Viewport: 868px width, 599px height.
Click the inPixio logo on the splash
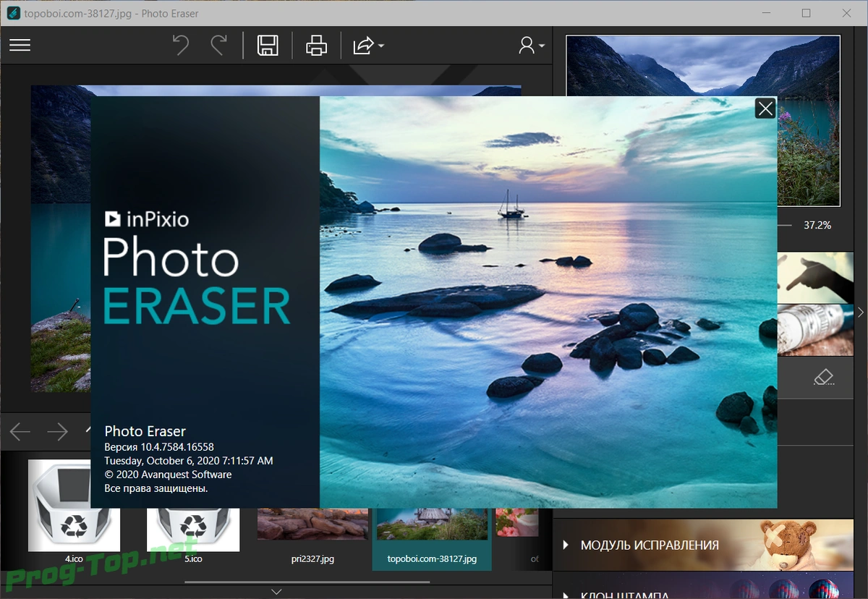pos(147,218)
